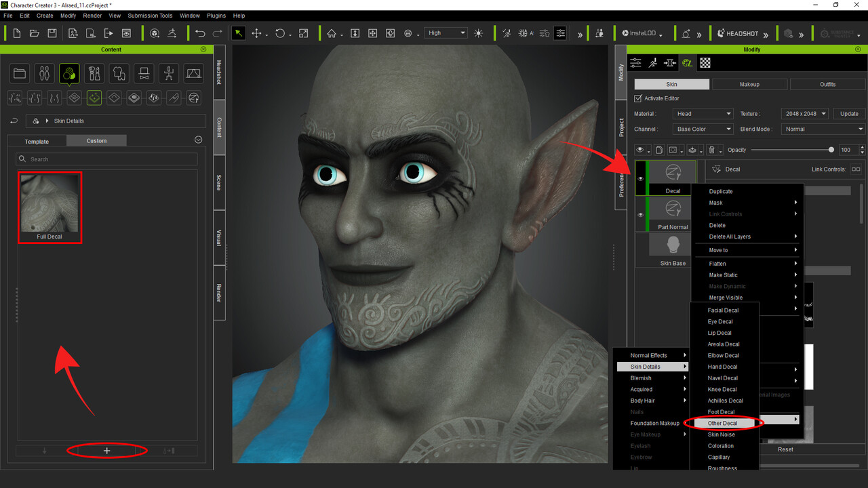Viewport: 868px width, 488px height.
Task: Click the duplicate layer icon above layers
Action: click(x=658, y=150)
